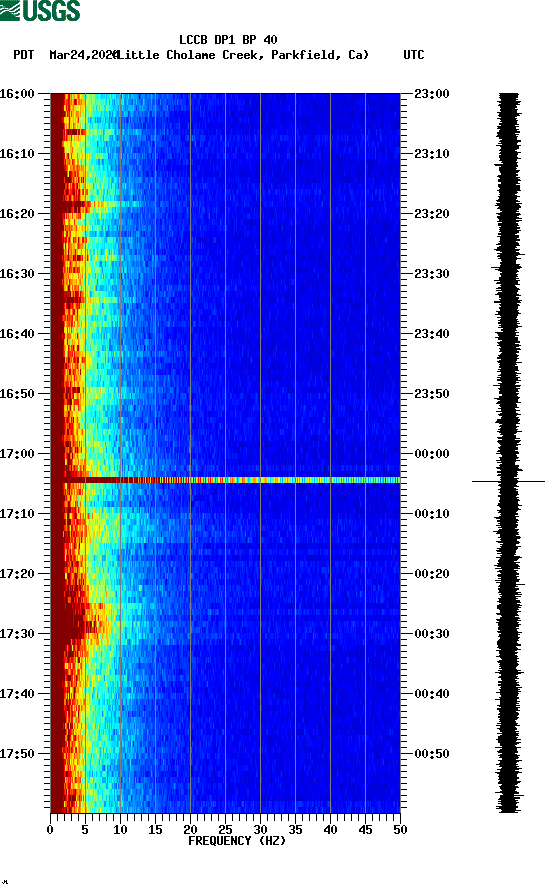Click the 50 Hz frequency axis label
Viewport: 552px width, 893px height.
[x=400, y=830]
